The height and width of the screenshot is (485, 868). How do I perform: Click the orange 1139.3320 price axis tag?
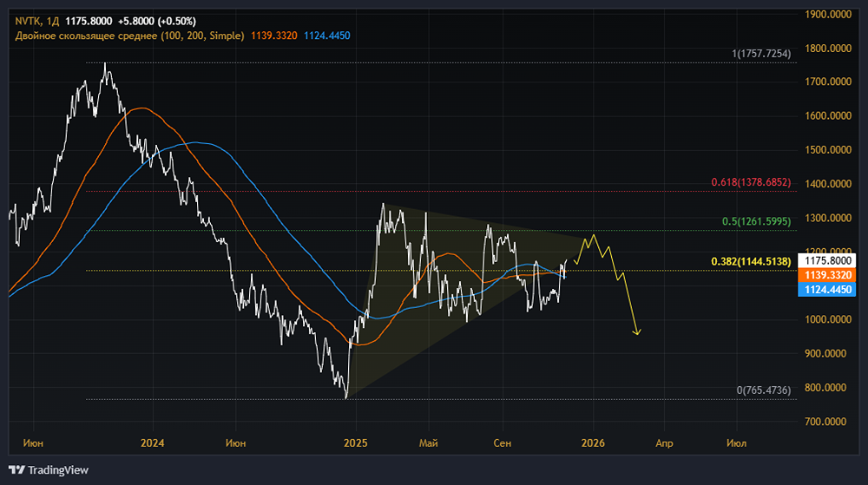pyautogui.click(x=827, y=274)
